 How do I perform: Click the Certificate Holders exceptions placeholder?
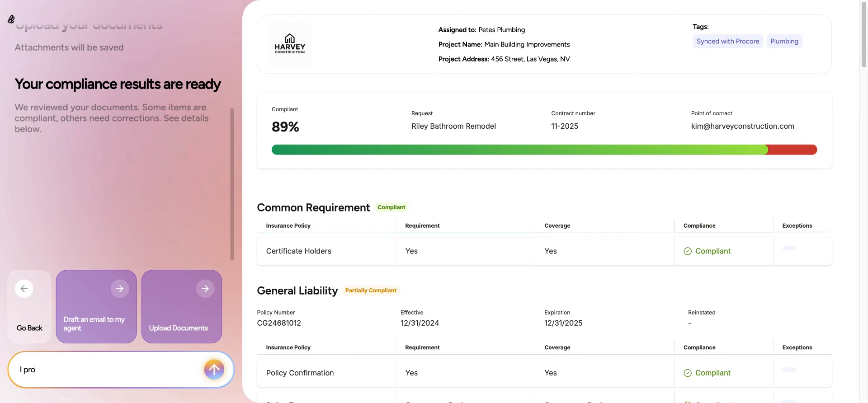[x=789, y=248]
